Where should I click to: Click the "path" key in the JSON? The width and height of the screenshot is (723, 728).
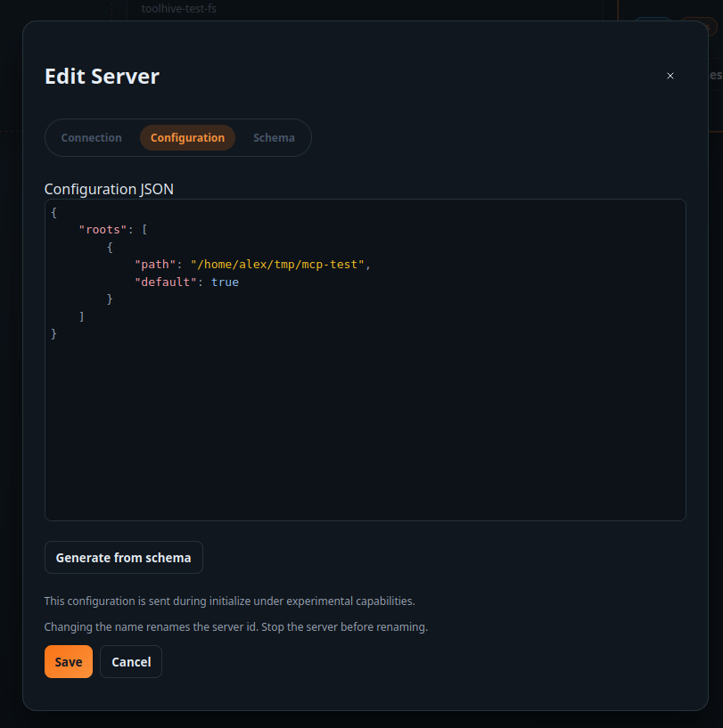(x=155, y=264)
